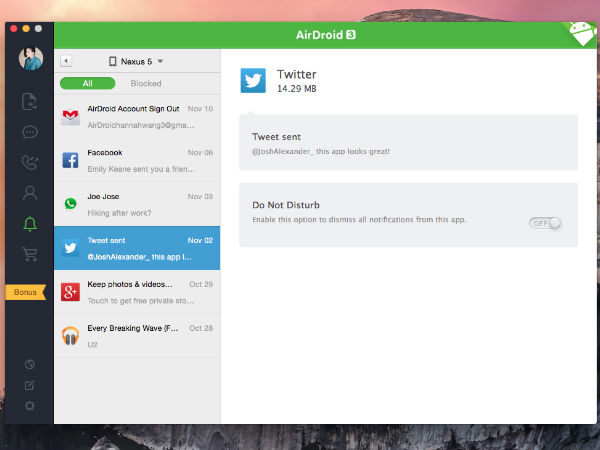Image resolution: width=600 pixels, height=450 pixels.
Task: Open the call logs sidebar icon
Action: 29,162
